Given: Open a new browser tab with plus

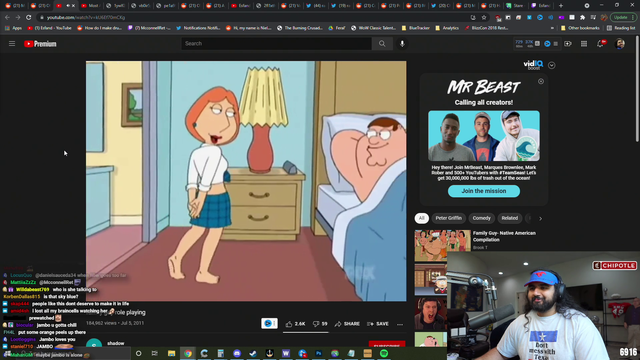Looking at the screenshot, I should (x=561, y=6).
